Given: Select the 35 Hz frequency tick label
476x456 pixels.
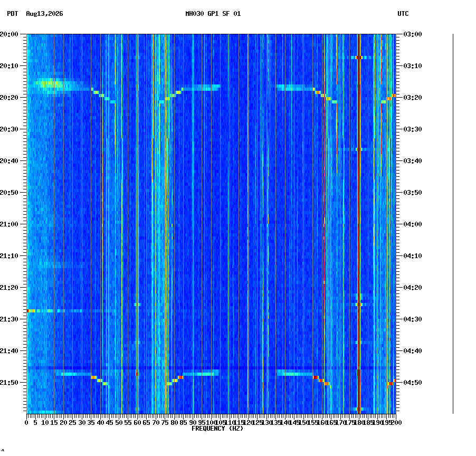Looking at the screenshot, I should tap(91, 423).
